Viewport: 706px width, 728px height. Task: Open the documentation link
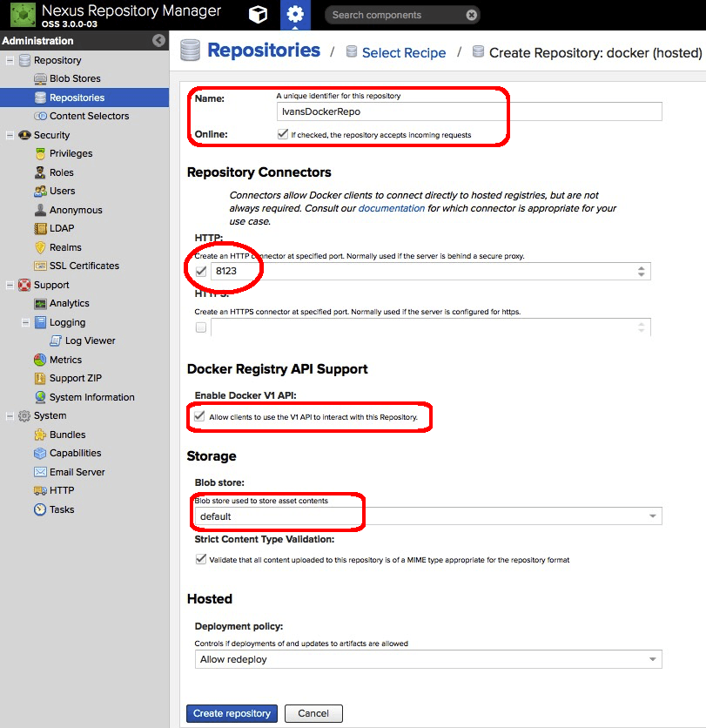pos(391,207)
